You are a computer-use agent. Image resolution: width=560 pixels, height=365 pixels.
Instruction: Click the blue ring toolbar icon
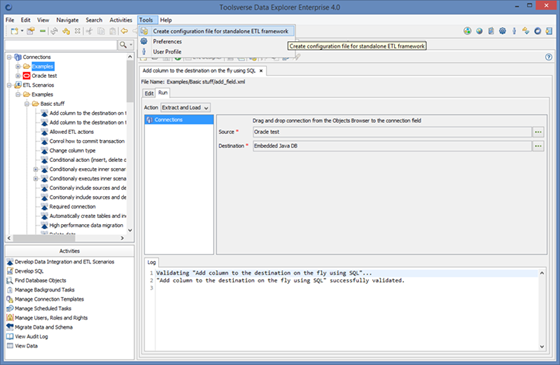(538, 31)
